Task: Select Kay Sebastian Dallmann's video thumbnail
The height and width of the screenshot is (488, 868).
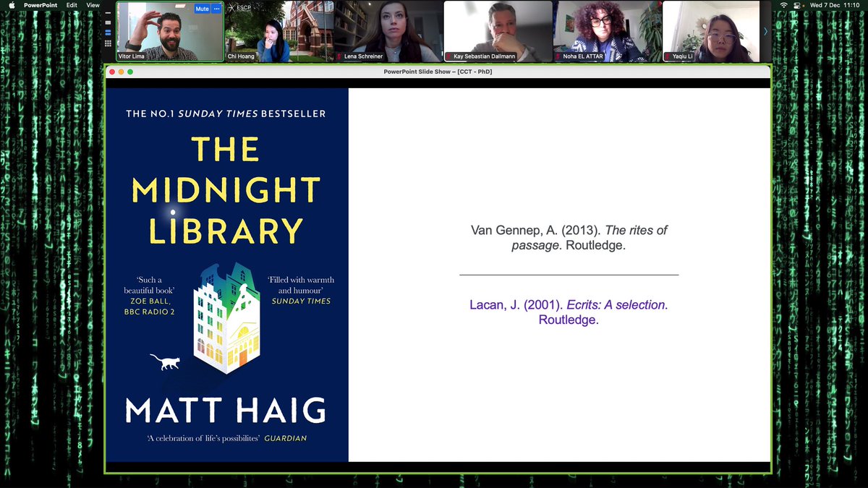Action: coord(498,31)
